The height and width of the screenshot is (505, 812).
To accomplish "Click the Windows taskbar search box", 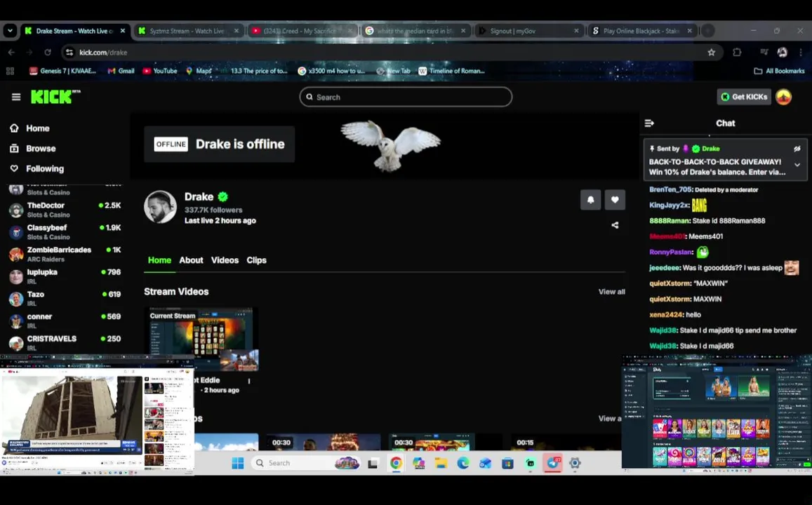I will [x=306, y=463].
